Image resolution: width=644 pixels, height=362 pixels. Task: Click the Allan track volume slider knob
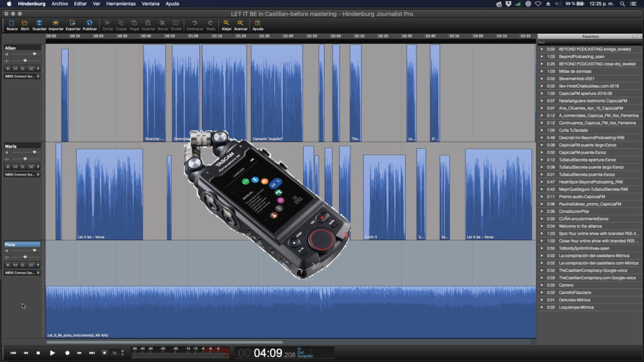pyautogui.click(x=35, y=54)
